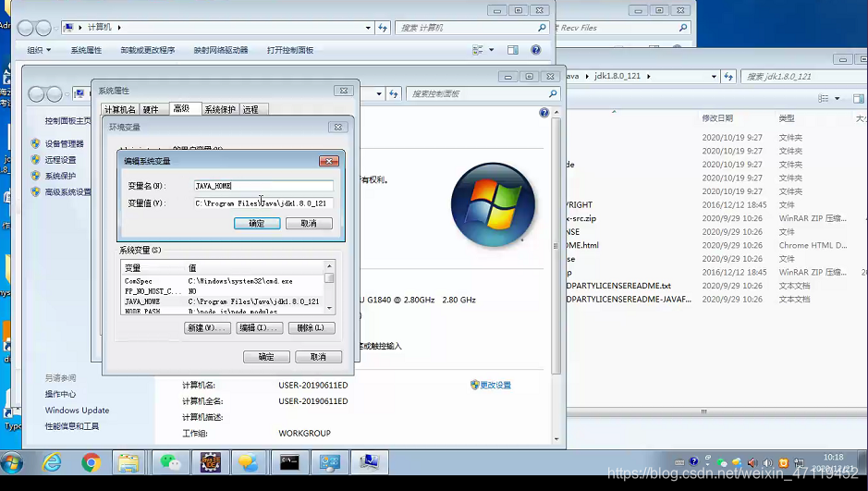This screenshot has height=491, width=868.
Task: Open the view dropdown in the jdk1.8.0_121 window
Action: (837, 99)
